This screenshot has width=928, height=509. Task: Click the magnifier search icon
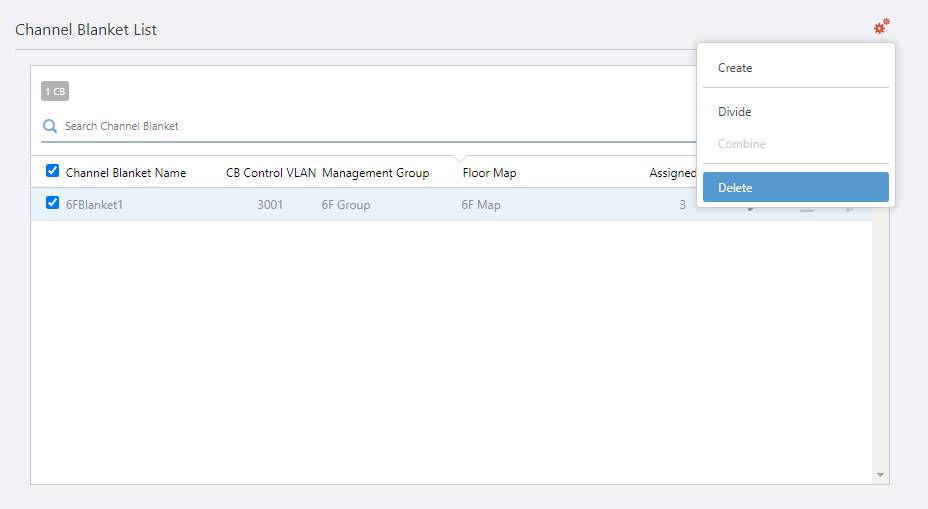pos(49,127)
